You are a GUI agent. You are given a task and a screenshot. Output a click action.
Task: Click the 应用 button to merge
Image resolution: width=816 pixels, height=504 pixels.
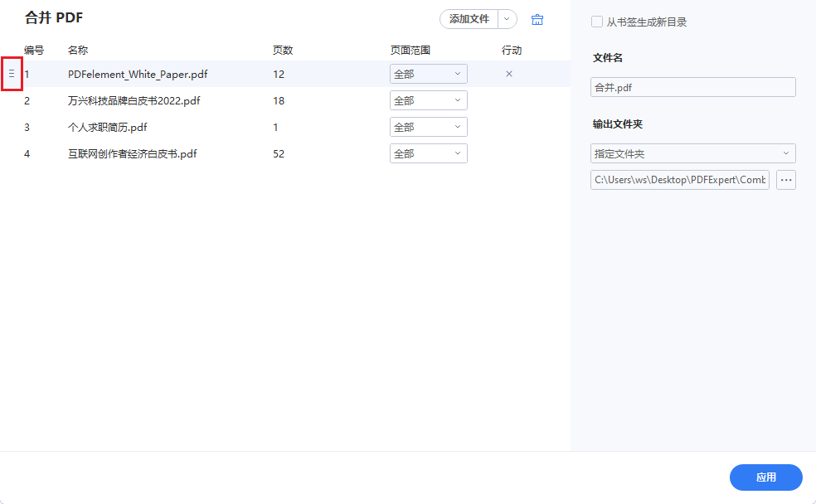pyautogui.click(x=765, y=477)
